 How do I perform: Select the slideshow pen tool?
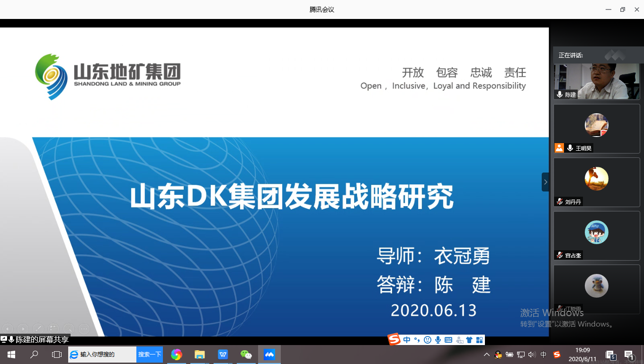coord(38,328)
